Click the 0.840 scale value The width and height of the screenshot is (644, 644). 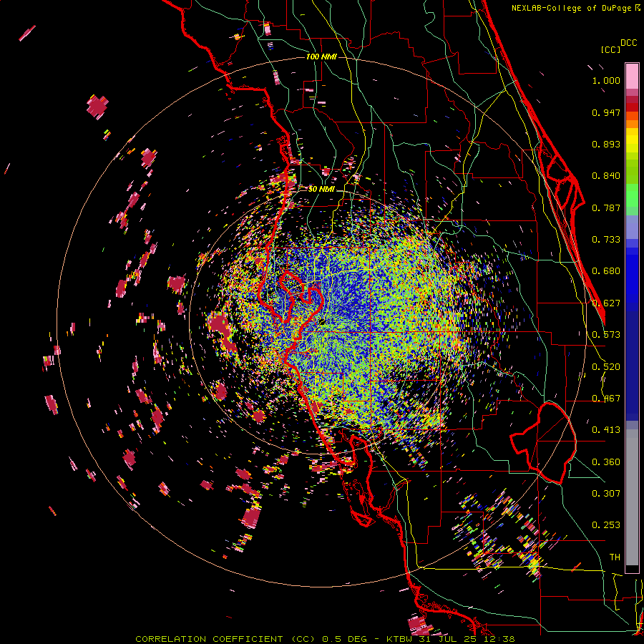[606, 176]
